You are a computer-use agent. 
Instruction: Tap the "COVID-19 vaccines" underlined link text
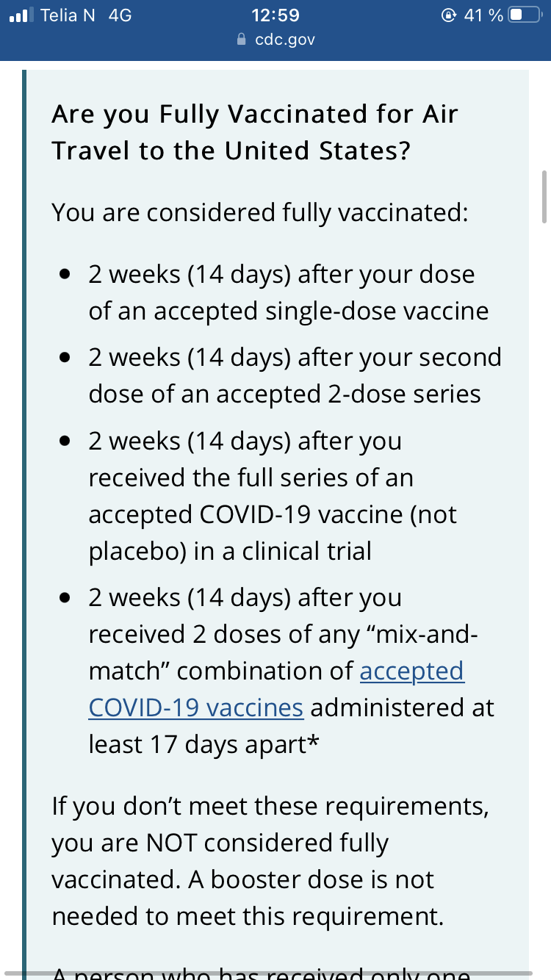click(x=195, y=708)
